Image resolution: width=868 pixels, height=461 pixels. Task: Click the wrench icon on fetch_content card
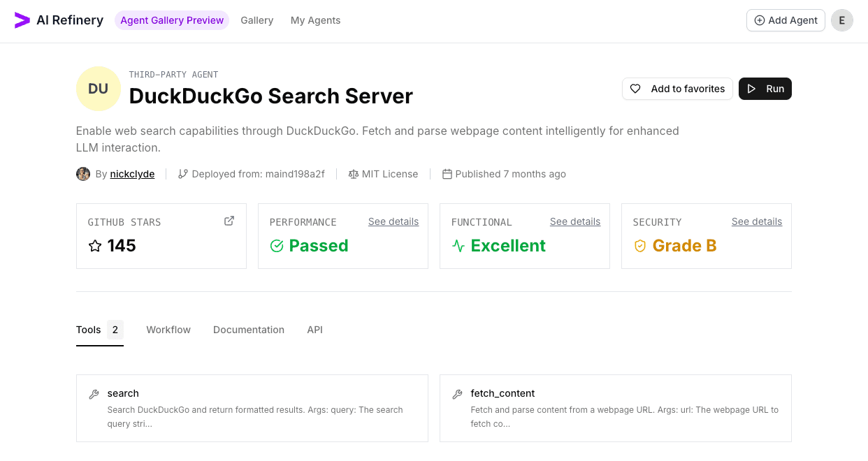tap(458, 393)
